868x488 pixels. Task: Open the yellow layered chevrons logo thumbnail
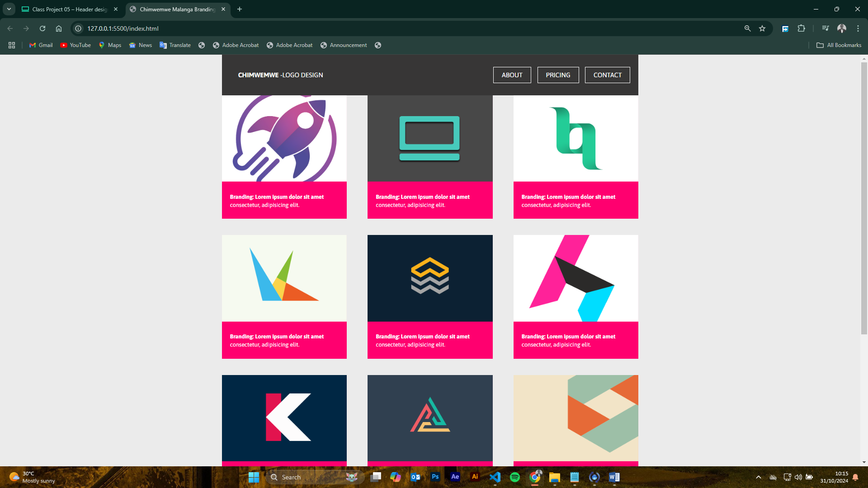tap(430, 278)
